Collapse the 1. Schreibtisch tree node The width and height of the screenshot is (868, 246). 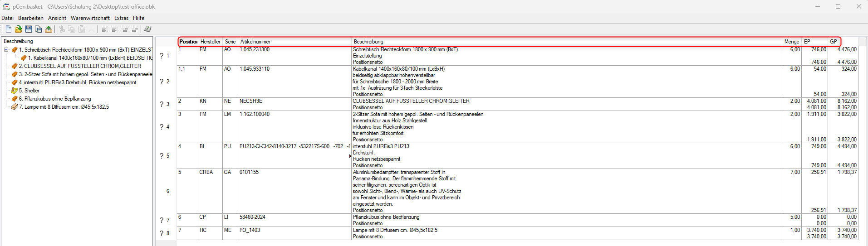[6, 50]
